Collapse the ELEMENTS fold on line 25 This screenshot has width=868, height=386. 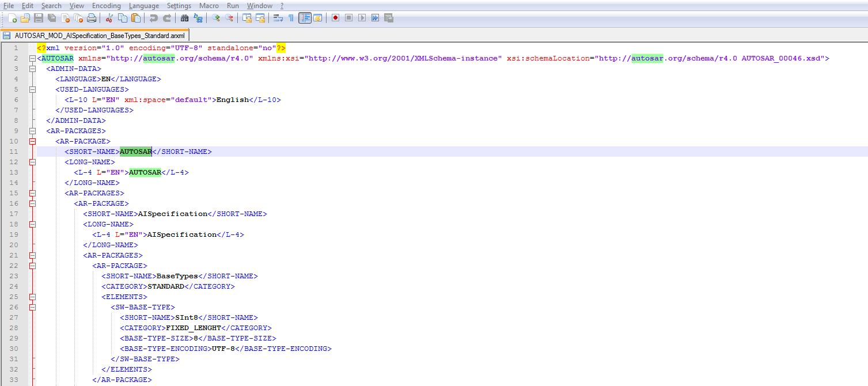(32, 297)
